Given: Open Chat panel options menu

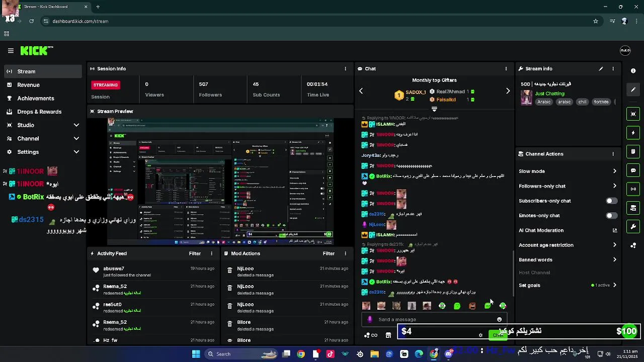Looking at the screenshot, I should pos(506,69).
